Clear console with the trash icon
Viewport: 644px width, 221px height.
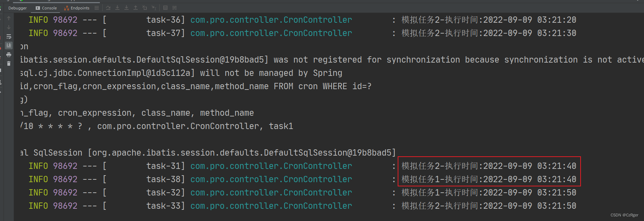pos(9,64)
